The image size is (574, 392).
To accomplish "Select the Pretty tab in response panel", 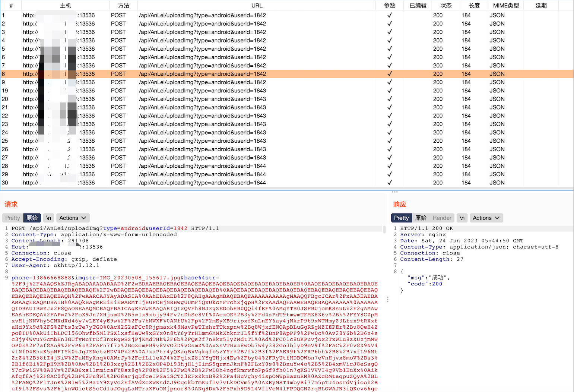I will [401, 218].
